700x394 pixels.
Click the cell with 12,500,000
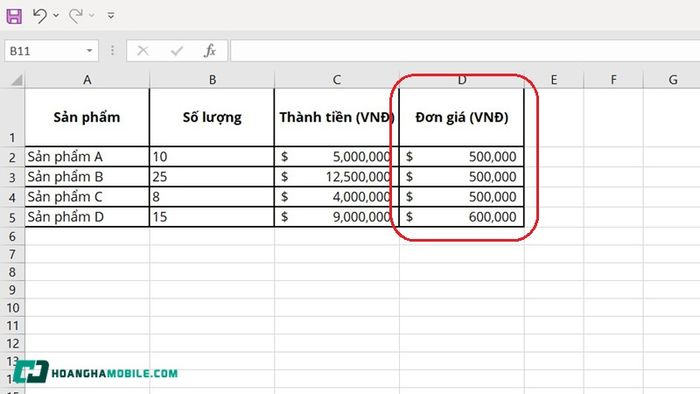(337, 177)
